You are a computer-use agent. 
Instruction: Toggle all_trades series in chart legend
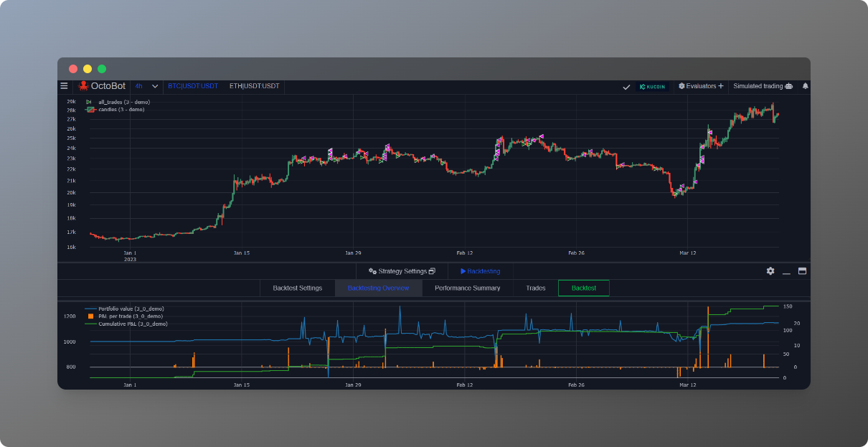(x=118, y=102)
